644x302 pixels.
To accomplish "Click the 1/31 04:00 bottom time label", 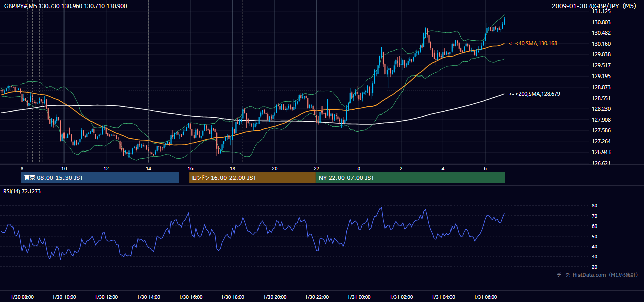I will pyautogui.click(x=443, y=297).
